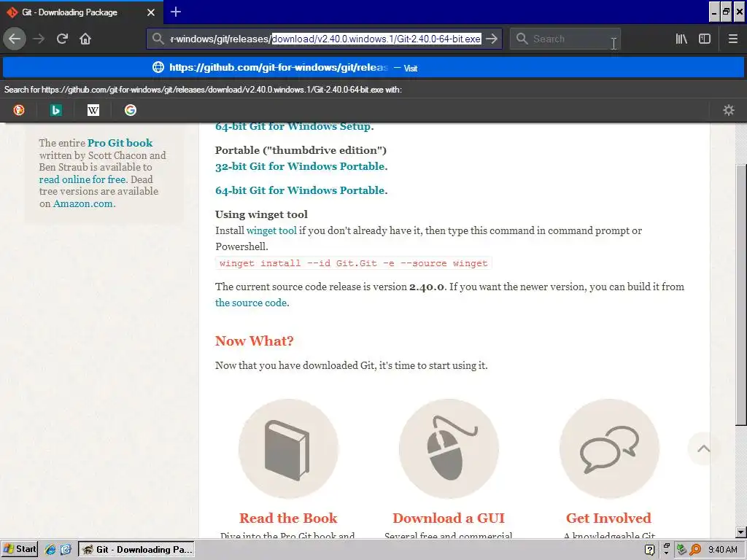
Task: Click the second quick launch icon
Action: pyautogui.click(x=66, y=550)
